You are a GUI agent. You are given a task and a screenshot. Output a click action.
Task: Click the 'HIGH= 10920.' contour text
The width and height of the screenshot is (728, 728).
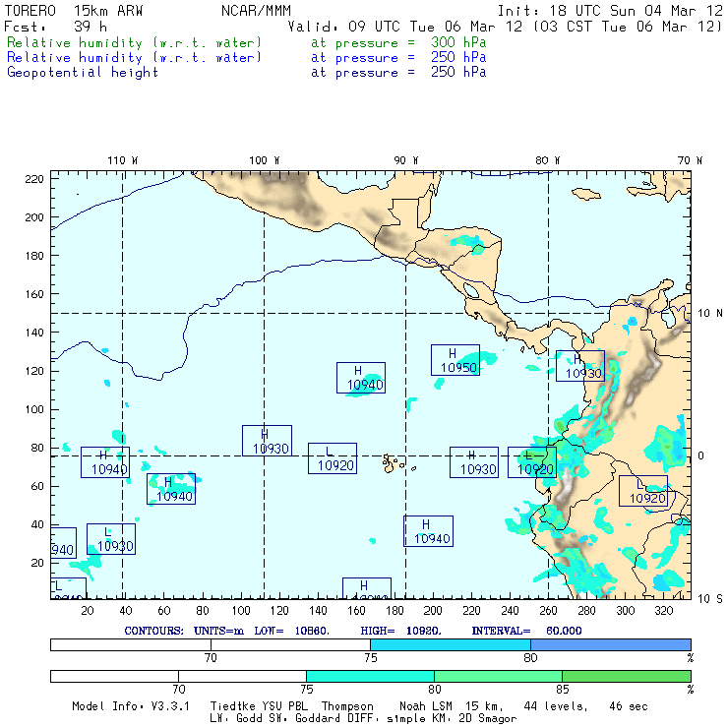[x=401, y=631]
